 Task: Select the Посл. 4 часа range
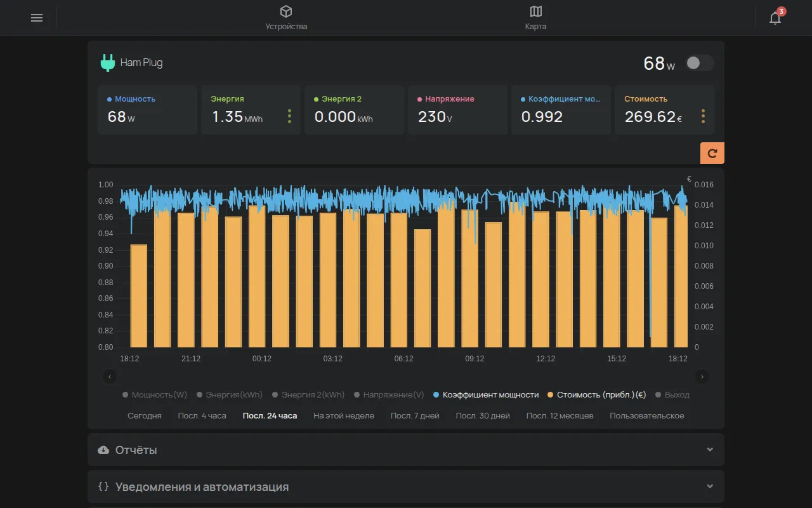click(202, 416)
